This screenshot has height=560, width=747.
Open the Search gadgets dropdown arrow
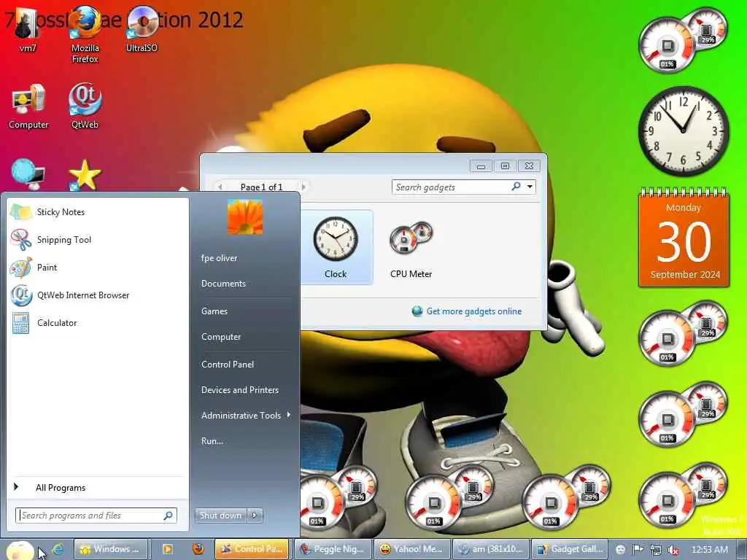[530, 187]
